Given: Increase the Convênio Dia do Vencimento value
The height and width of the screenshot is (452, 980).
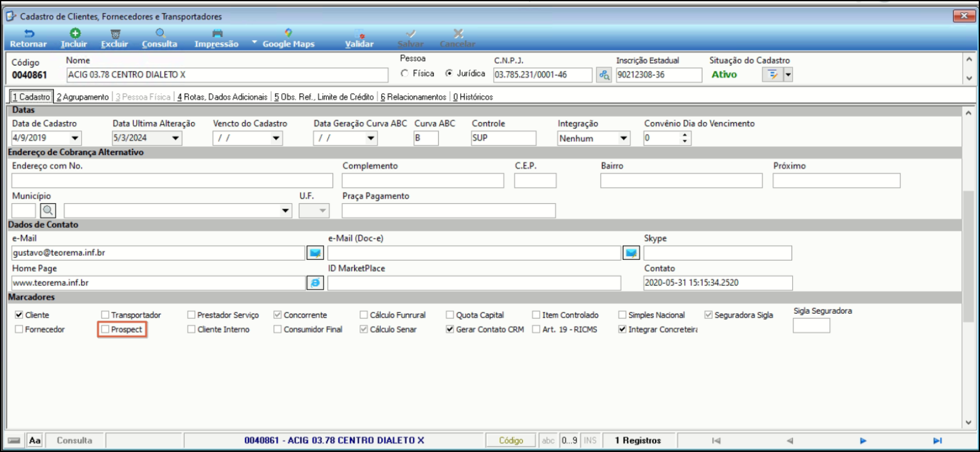Looking at the screenshot, I should tap(685, 135).
